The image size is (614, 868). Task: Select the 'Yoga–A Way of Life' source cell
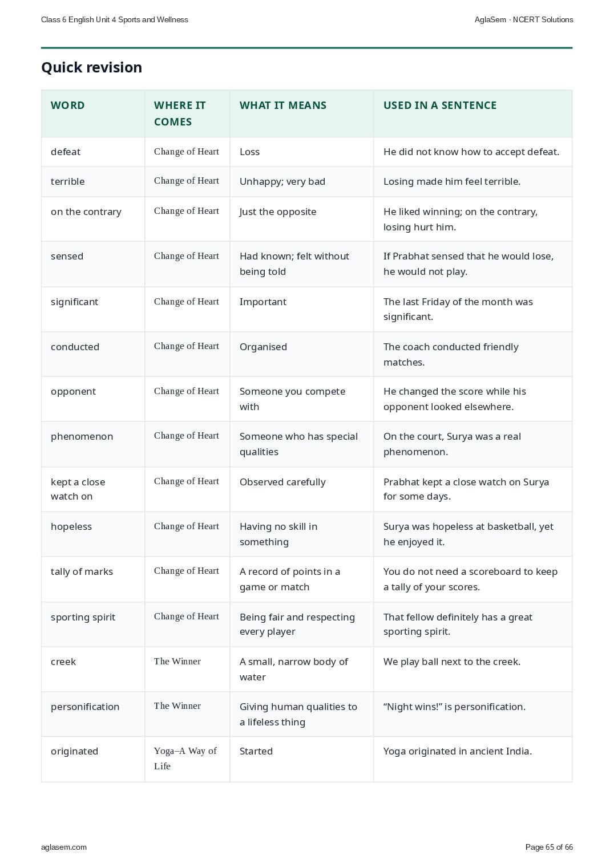[187, 759]
